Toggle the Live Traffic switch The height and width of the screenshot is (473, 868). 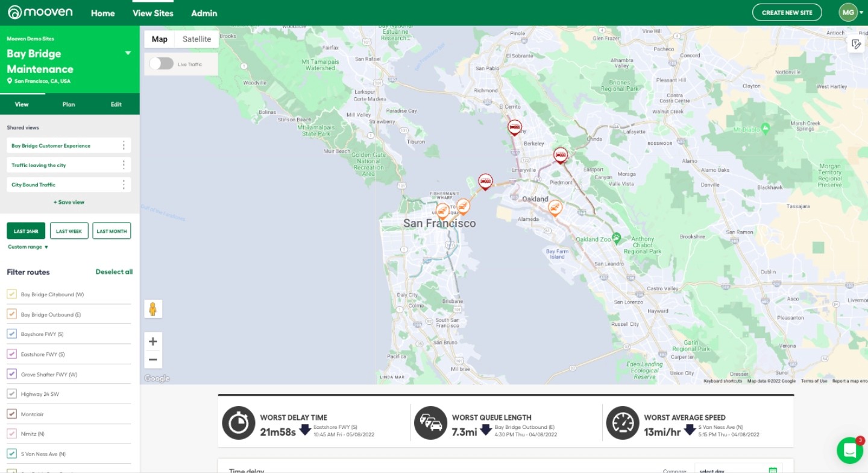click(161, 63)
